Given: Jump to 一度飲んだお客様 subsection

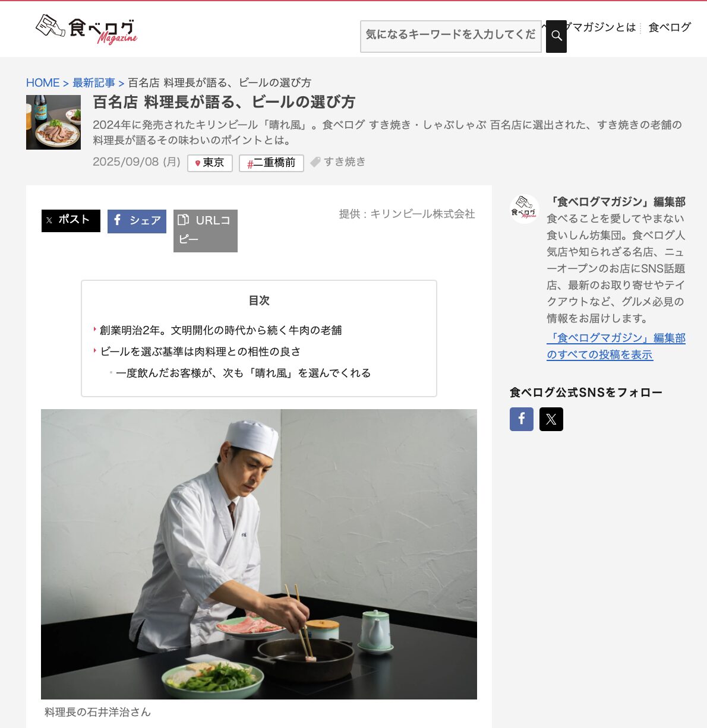Looking at the screenshot, I should pos(243,373).
